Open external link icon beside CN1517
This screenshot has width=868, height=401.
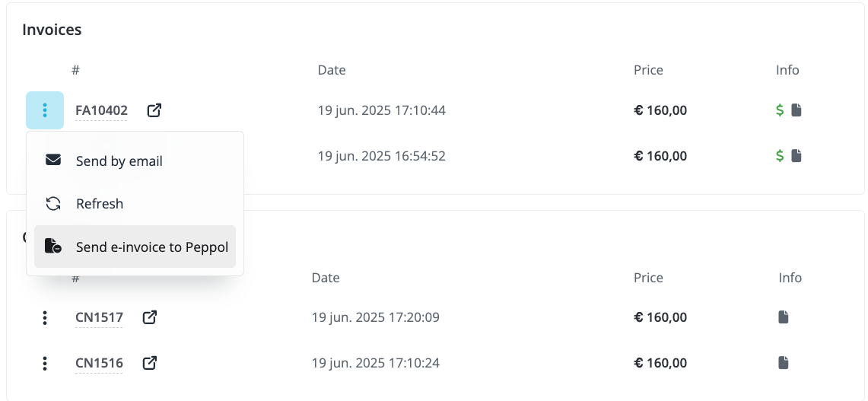pyautogui.click(x=150, y=317)
